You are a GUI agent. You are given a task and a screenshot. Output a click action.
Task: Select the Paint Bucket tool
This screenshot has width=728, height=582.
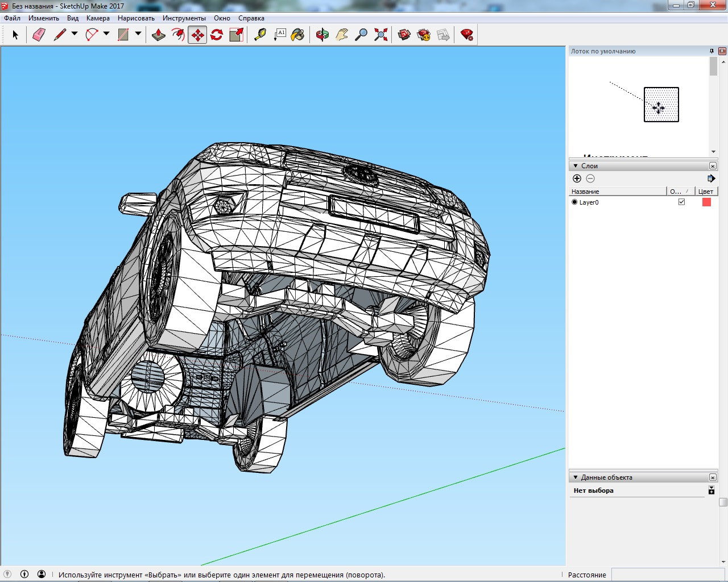coord(297,35)
